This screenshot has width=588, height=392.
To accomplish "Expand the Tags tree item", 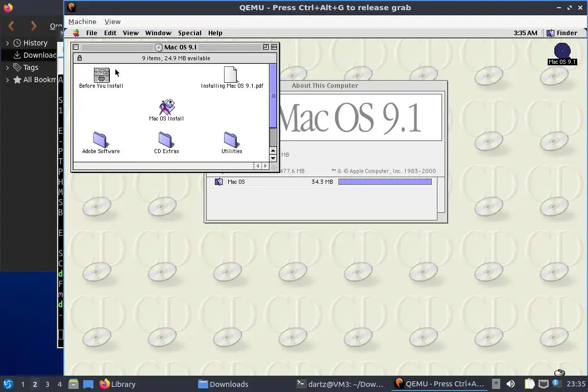I will (7, 67).
